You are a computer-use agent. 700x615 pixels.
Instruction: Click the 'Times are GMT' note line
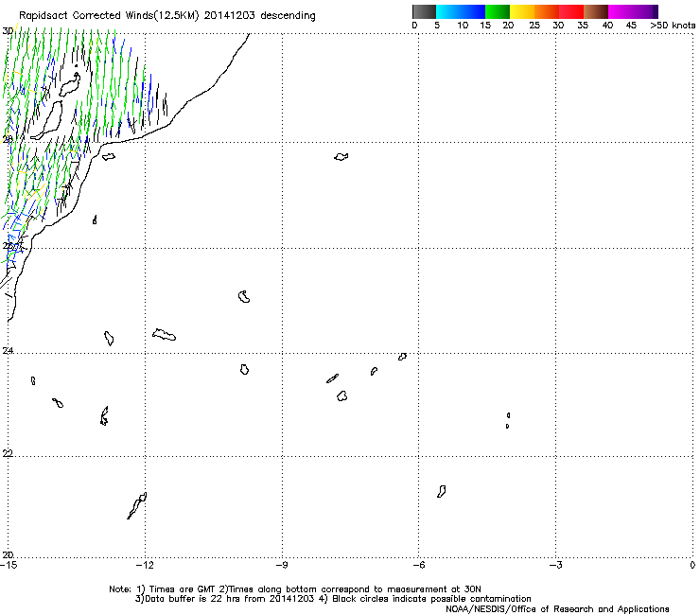[295, 589]
